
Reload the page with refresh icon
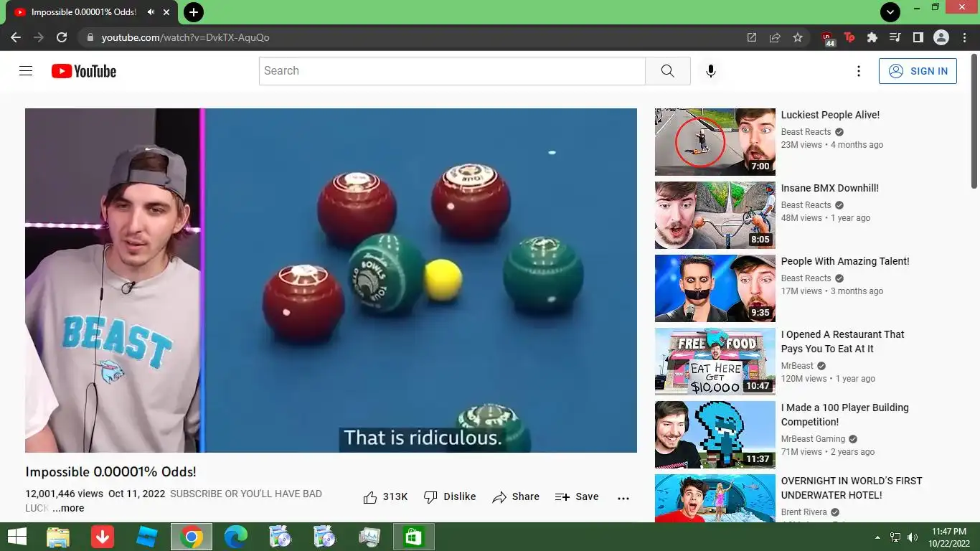pyautogui.click(x=62, y=37)
